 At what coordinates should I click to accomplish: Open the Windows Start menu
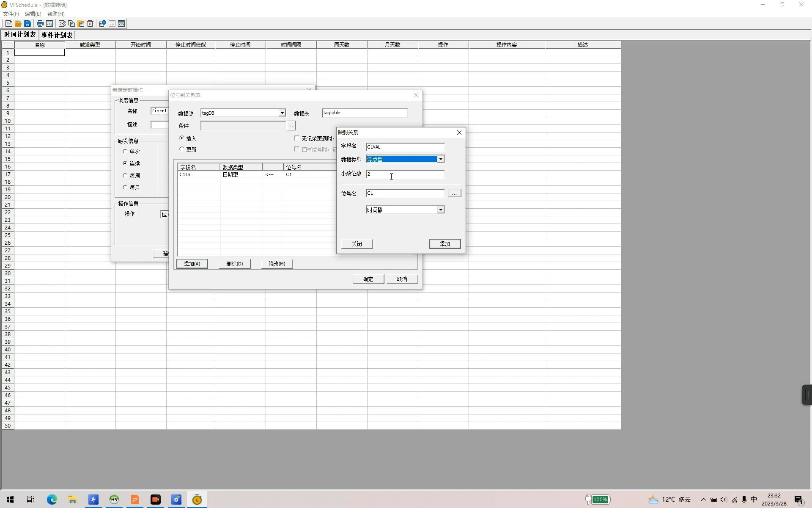coord(10,500)
